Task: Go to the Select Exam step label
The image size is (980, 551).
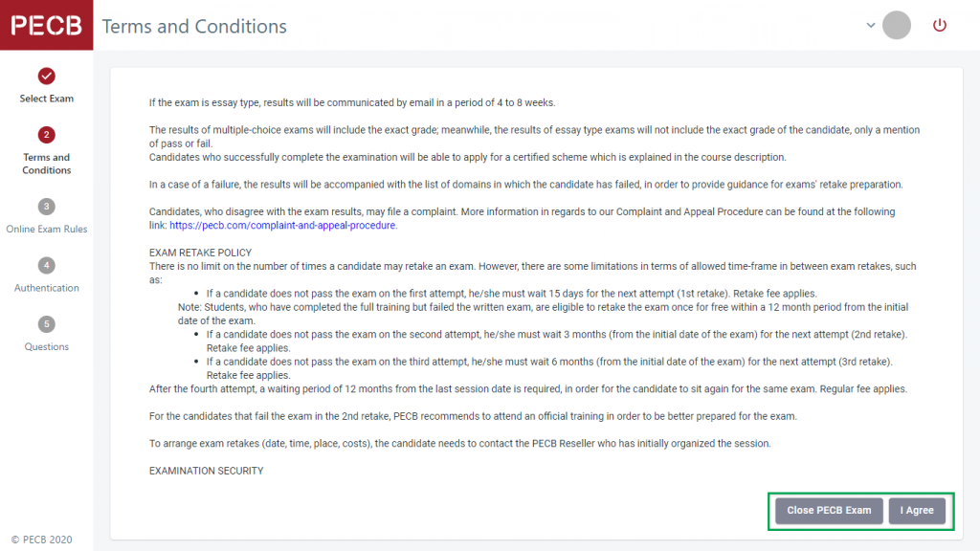Action: 47,99
